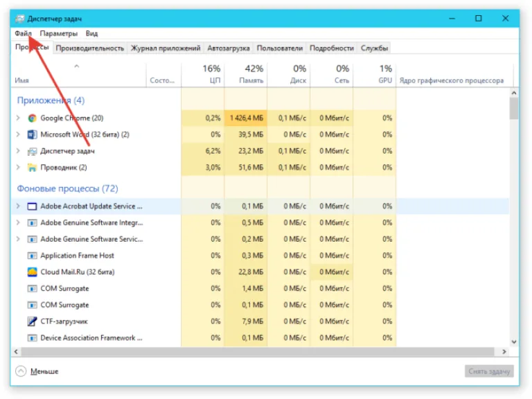
Task: Sort by the GPU column header
Action: 375,75
